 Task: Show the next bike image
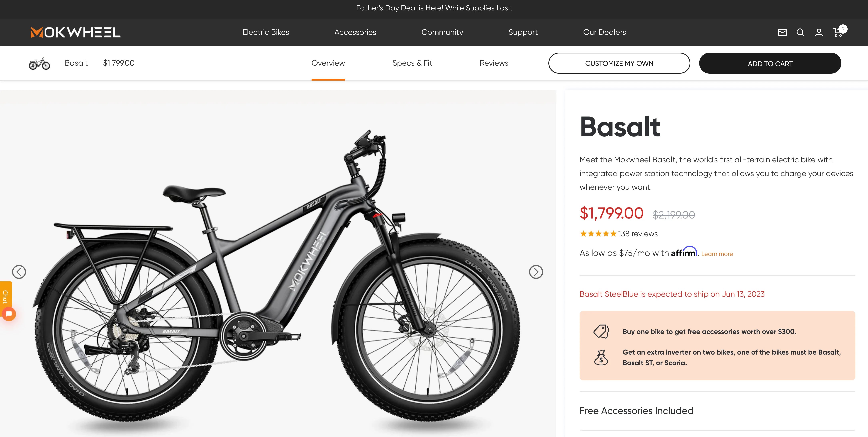tap(536, 272)
